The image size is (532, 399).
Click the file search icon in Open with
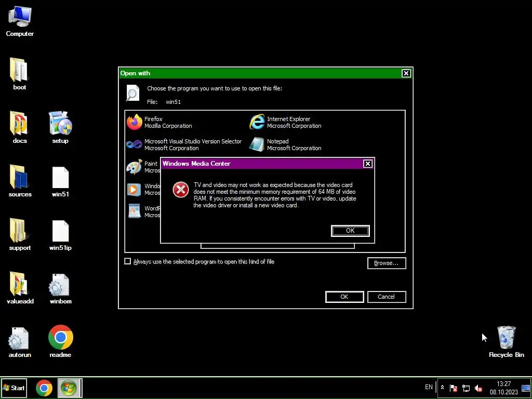point(132,93)
